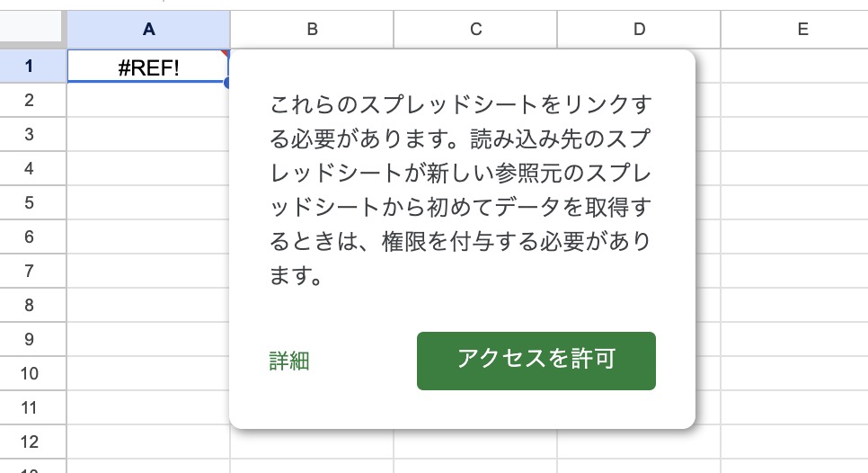Select row 1 header
868x473 pixels.
pos(29,66)
